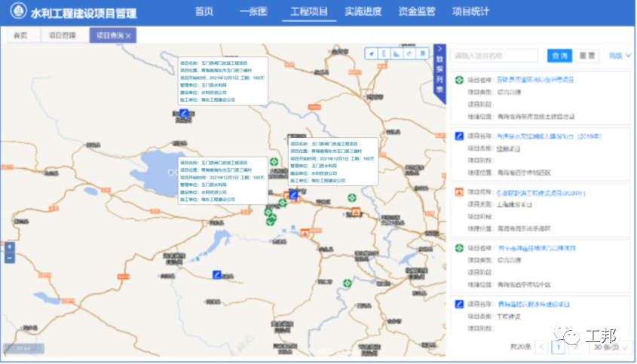This screenshot has width=637, height=364.
Task: Click blue pen marker beneath the right popup
Action: point(293,195)
